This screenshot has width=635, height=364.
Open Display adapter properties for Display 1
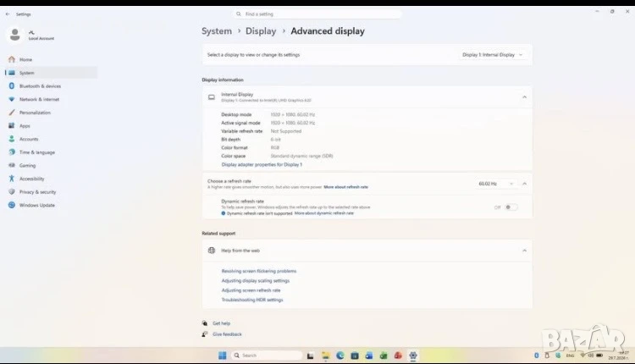pyautogui.click(x=262, y=165)
